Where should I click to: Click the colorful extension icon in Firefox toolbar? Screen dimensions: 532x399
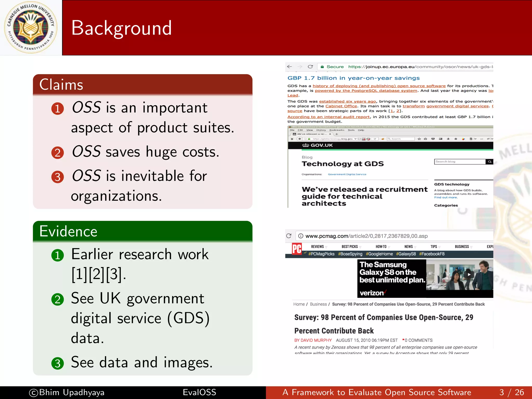463,139
